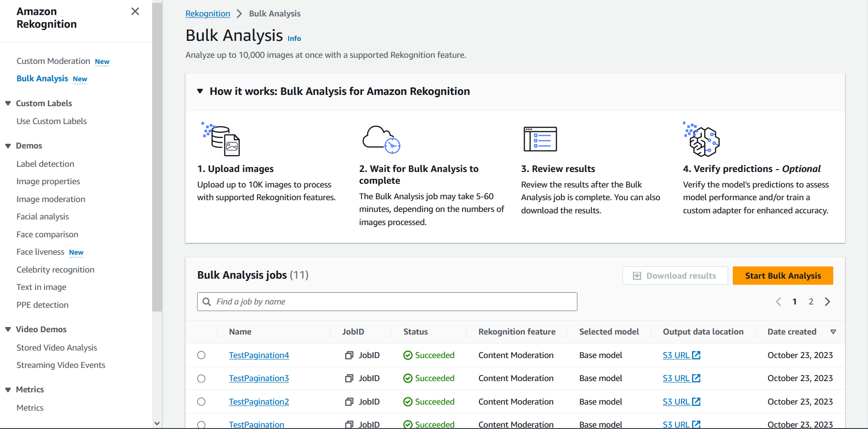Open the S3 URL for TestPagination3

(x=677, y=378)
